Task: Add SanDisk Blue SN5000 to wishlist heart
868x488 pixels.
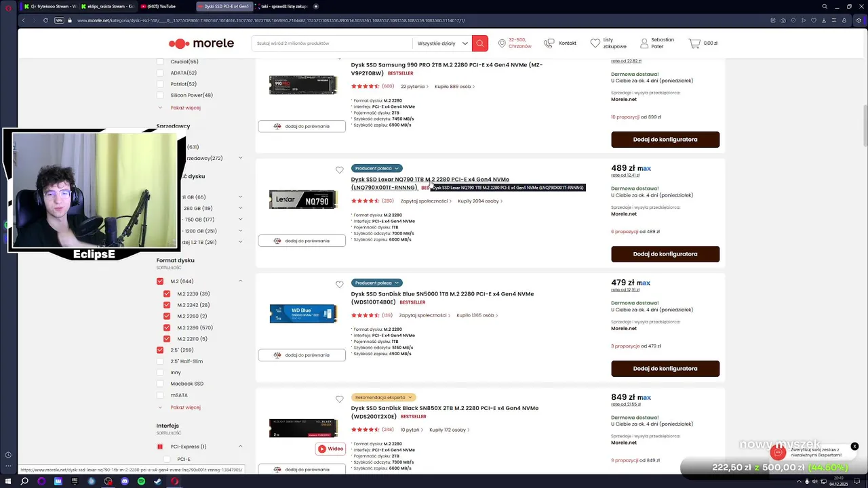Action: point(340,285)
